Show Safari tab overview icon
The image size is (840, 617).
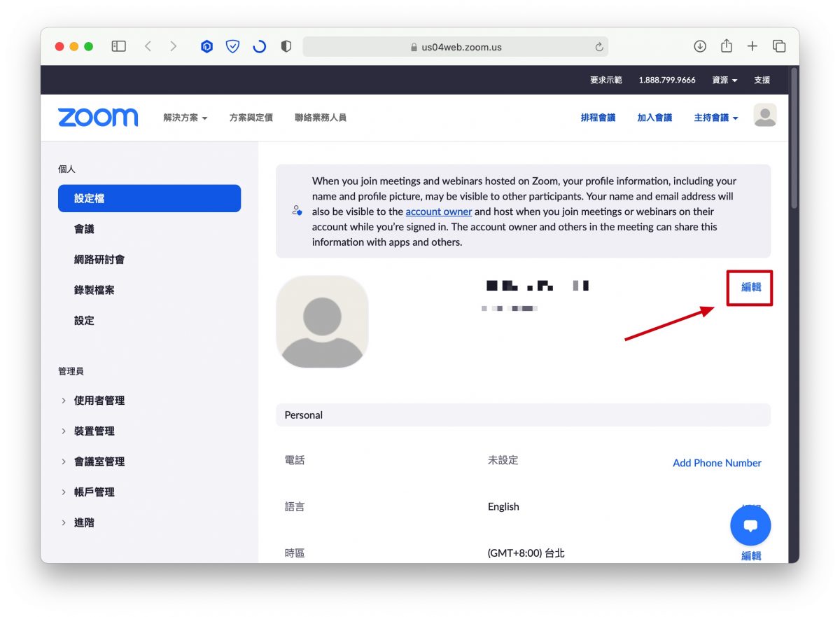pyautogui.click(x=779, y=46)
